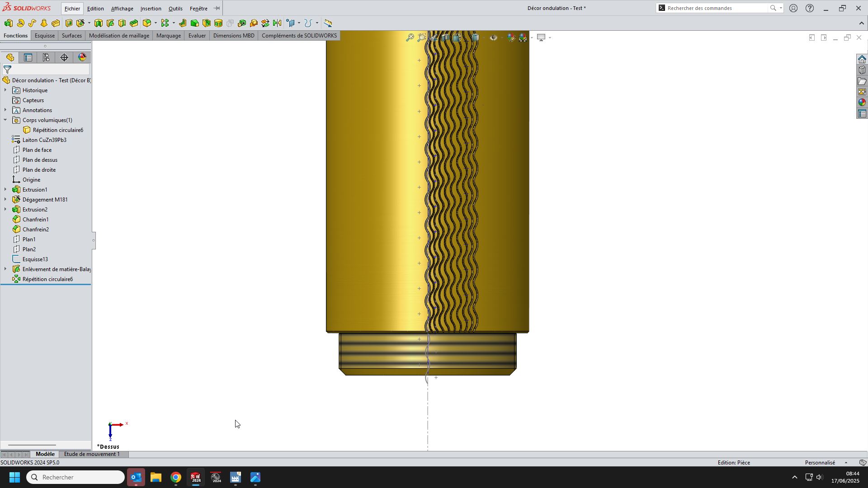
Task: Open Outlook from the Windows taskbar
Action: pos(136,478)
